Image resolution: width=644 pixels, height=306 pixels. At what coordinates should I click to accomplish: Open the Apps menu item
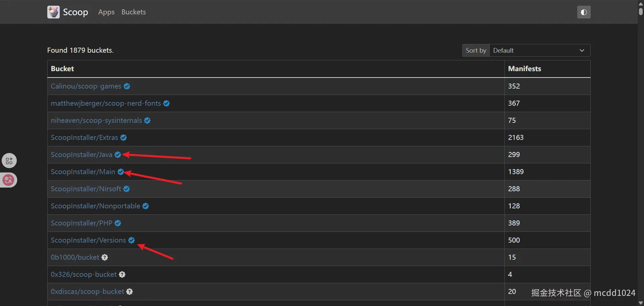coord(106,12)
